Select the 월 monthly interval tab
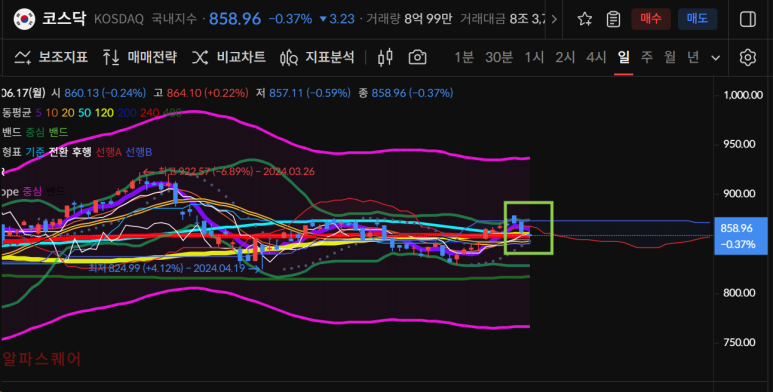The image size is (773, 392). tap(669, 57)
